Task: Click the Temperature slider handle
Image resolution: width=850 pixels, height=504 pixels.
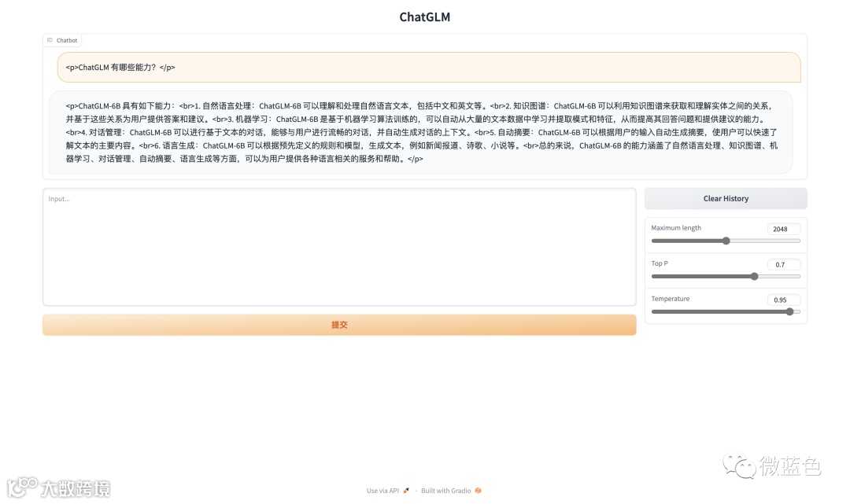Action: click(x=790, y=311)
